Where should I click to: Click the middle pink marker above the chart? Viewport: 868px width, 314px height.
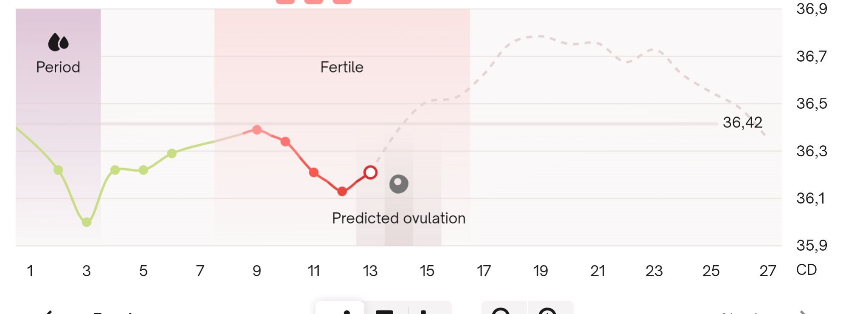(314, 1)
